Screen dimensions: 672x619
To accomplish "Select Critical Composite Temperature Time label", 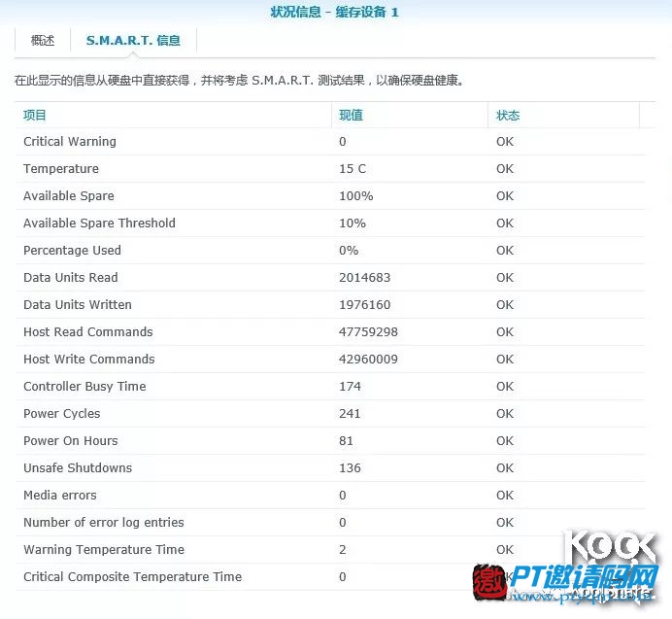I will tap(133, 577).
